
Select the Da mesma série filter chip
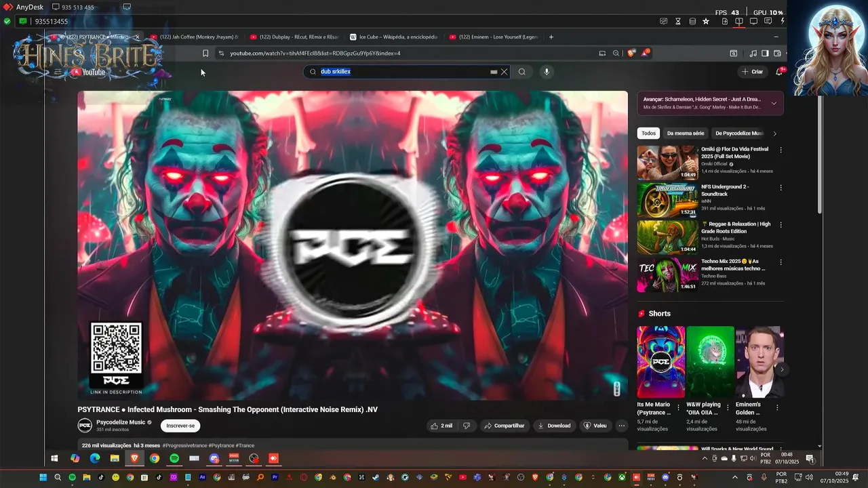685,134
